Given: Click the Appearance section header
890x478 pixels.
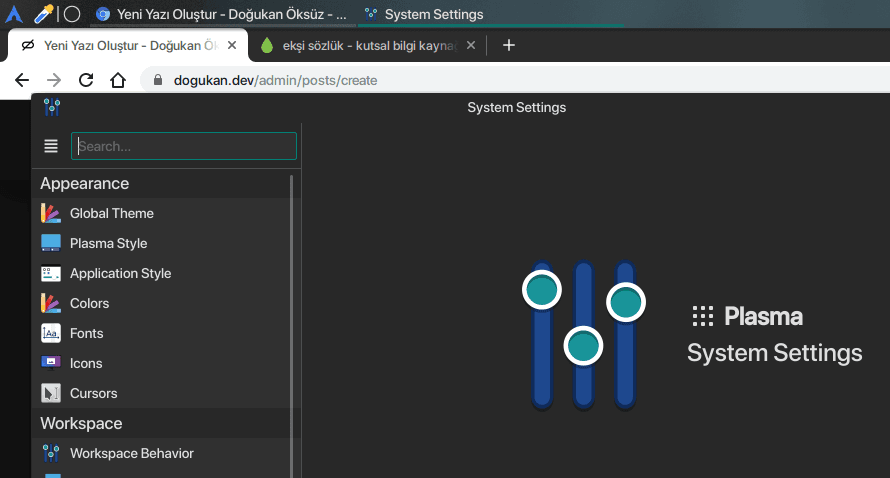Looking at the screenshot, I should [x=85, y=183].
